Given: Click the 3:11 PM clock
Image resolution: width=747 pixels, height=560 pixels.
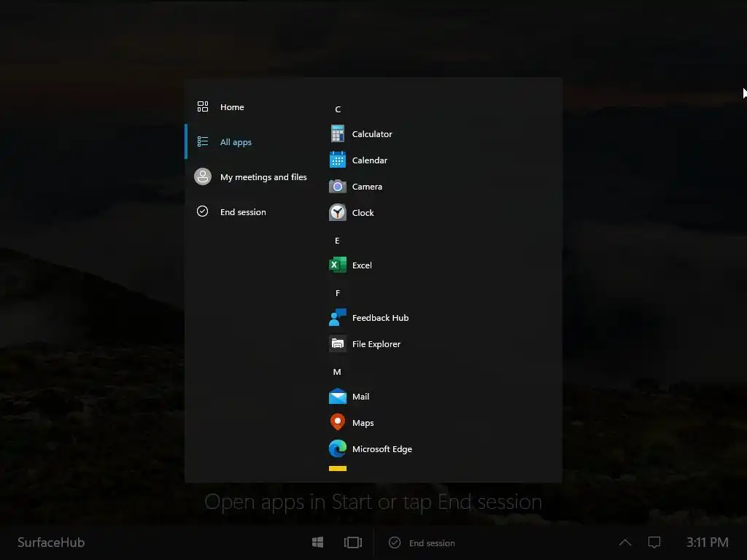Looking at the screenshot, I should click(x=708, y=542).
